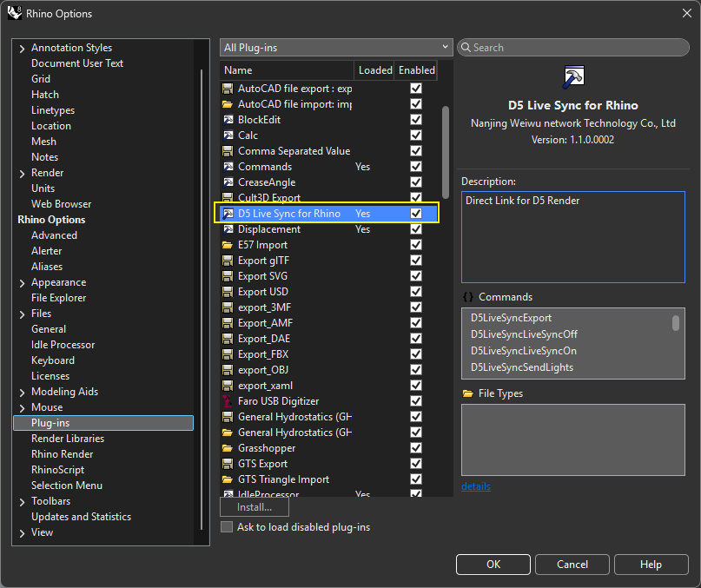Click the Export glTF disk icon
Screen dimensions: 701x588
228,261
